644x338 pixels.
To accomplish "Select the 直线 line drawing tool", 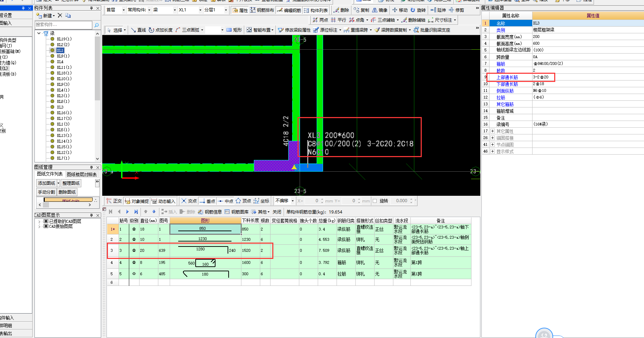I will pos(138,30).
